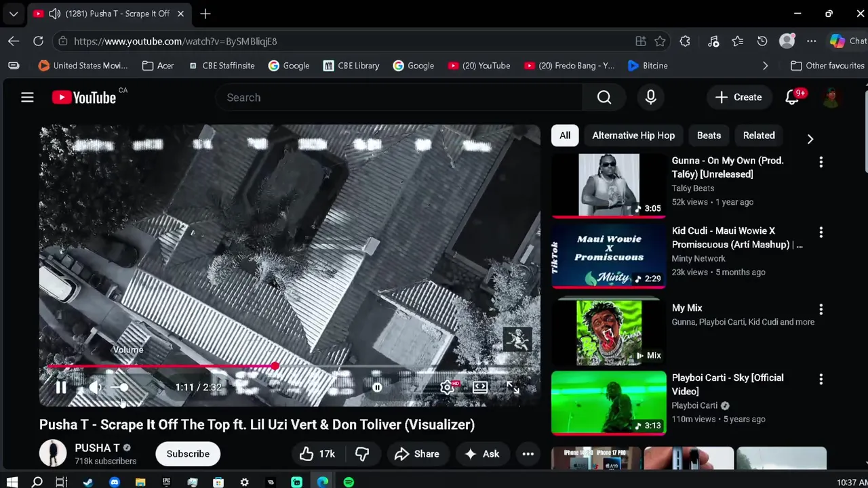Image resolution: width=868 pixels, height=488 pixels.
Task: Open the PUSHA T channel avatar
Action: pos(53,453)
